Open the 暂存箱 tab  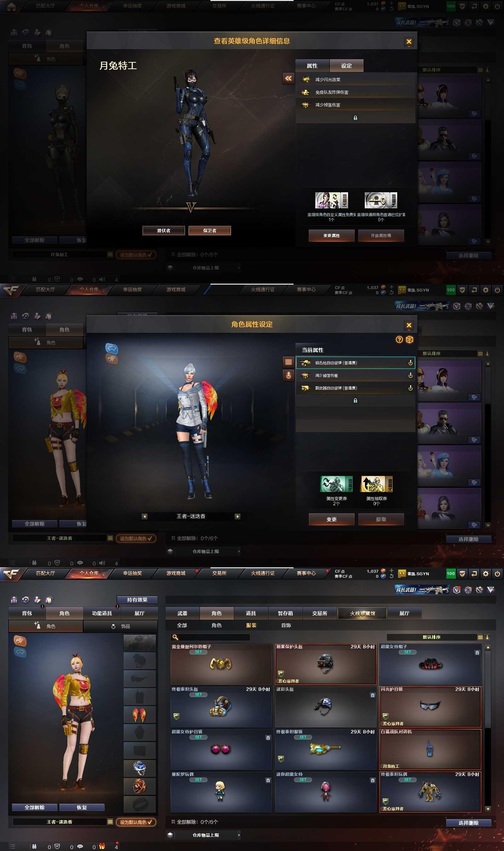click(285, 613)
